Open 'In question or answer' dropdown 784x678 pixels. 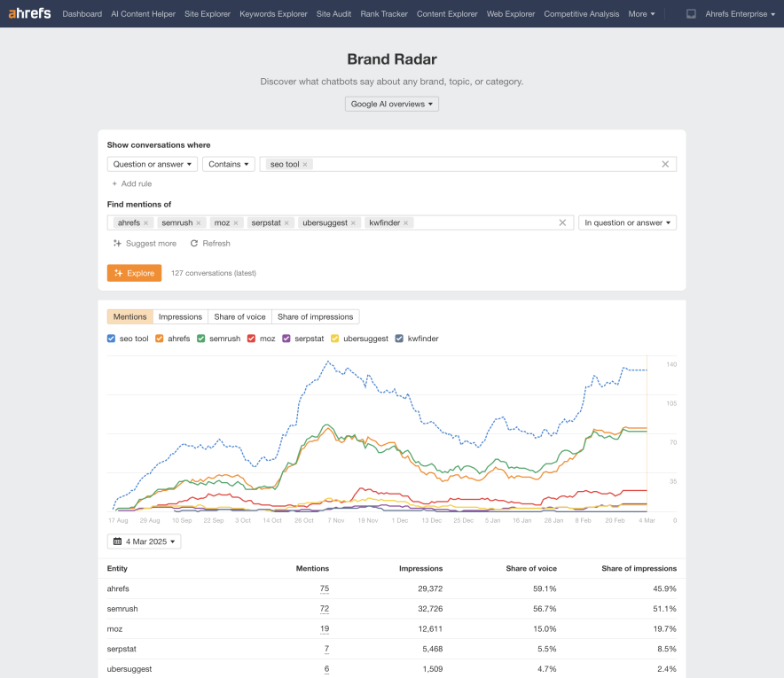pyautogui.click(x=628, y=222)
